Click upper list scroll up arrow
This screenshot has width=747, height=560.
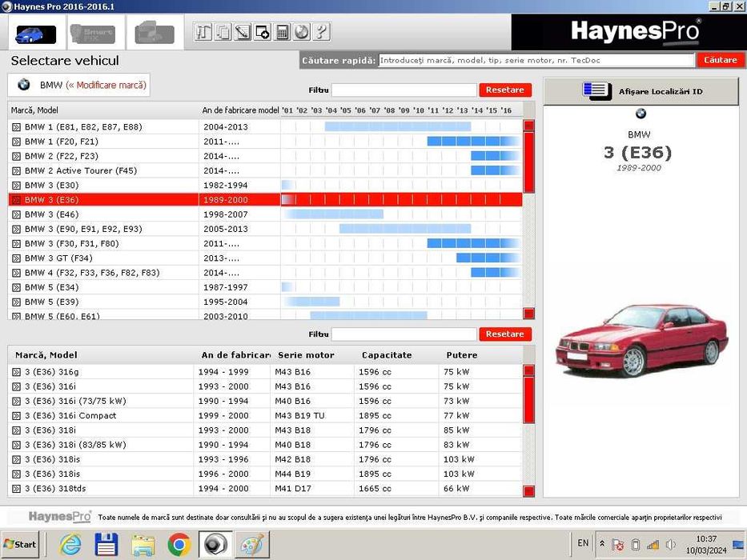coord(528,126)
